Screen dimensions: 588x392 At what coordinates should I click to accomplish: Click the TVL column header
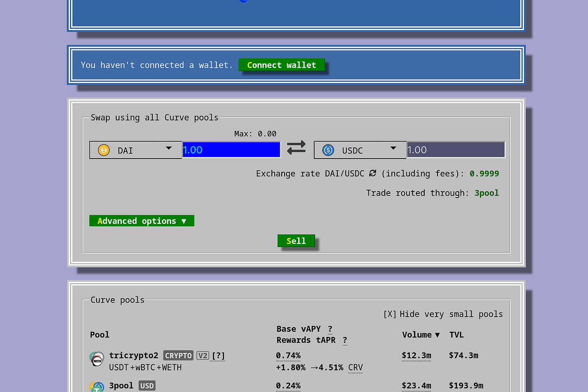click(456, 335)
